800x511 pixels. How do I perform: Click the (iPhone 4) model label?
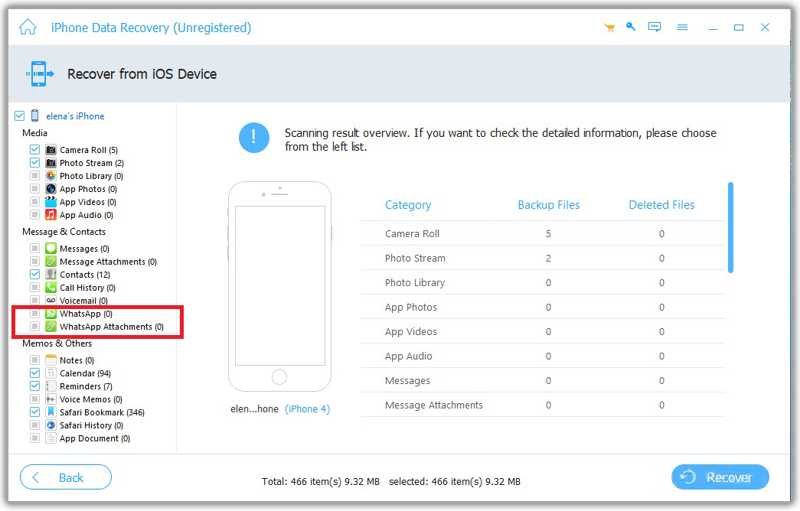click(307, 409)
